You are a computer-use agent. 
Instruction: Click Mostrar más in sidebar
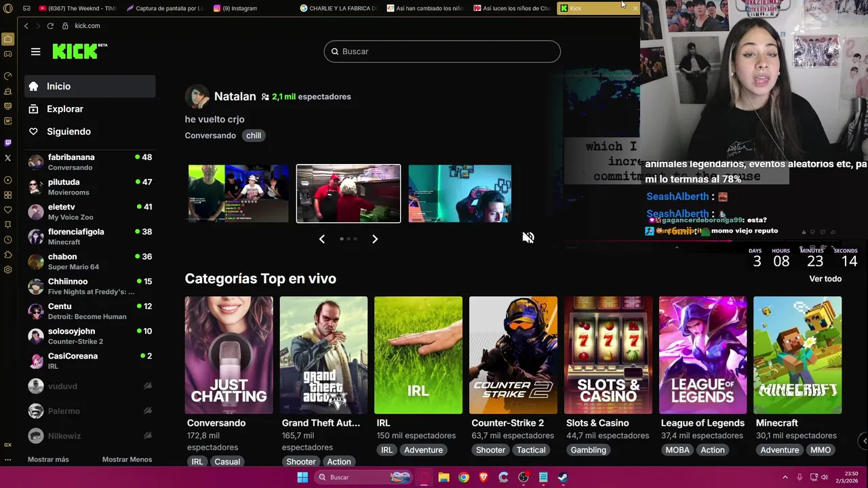click(48, 460)
